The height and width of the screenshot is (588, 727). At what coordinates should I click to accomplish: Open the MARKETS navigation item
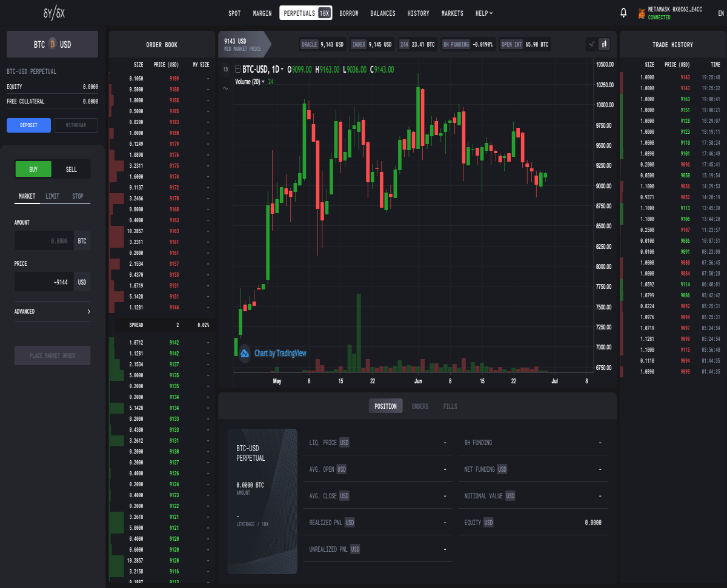453,13
